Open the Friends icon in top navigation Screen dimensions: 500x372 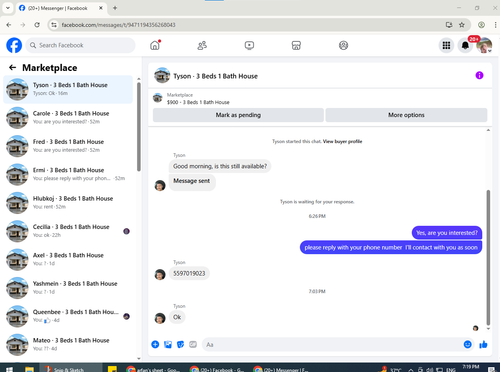pyautogui.click(x=202, y=45)
